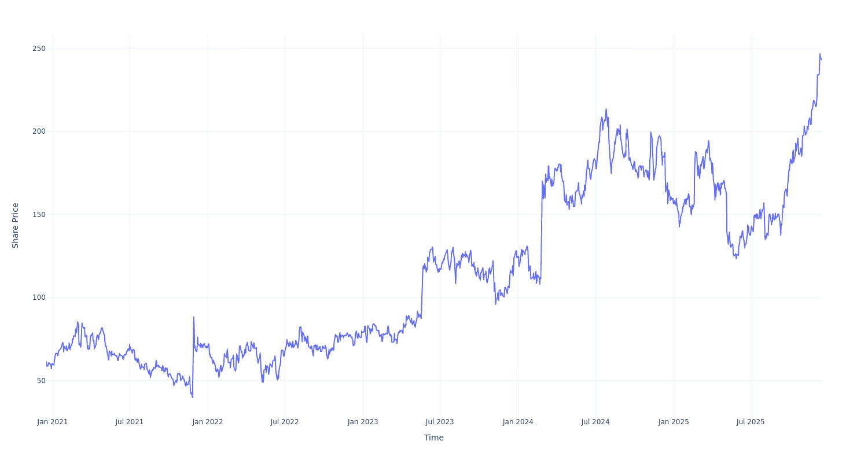Select the 'Jan 2025' x-axis label
The height and width of the screenshot is (463, 868).
tap(674, 422)
